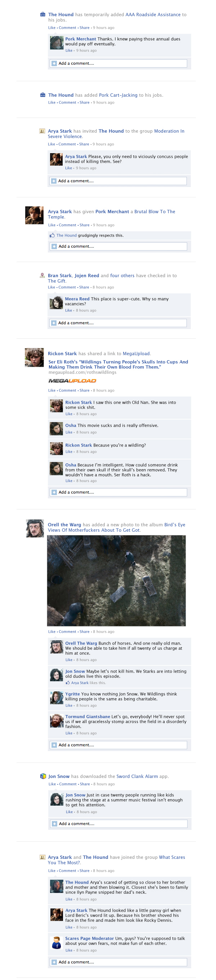
Task: Click the thumbs-up icon next to The Hound grudgingly respects
Action: pos(52,235)
